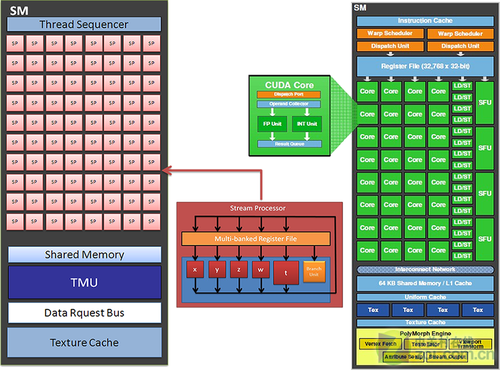Click the Thread Sequencer block
Image resolution: width=500 pixels, height=370 pixels.
pos(84,24)
